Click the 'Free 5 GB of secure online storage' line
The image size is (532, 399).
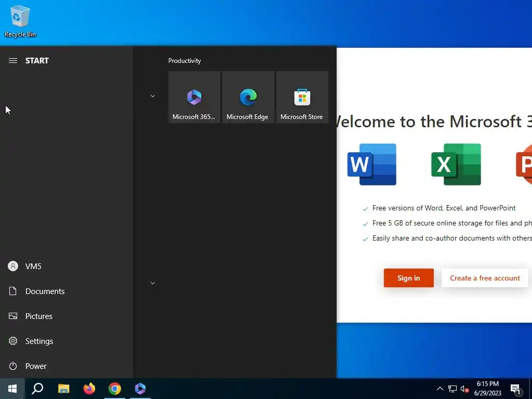click(452, 223)
